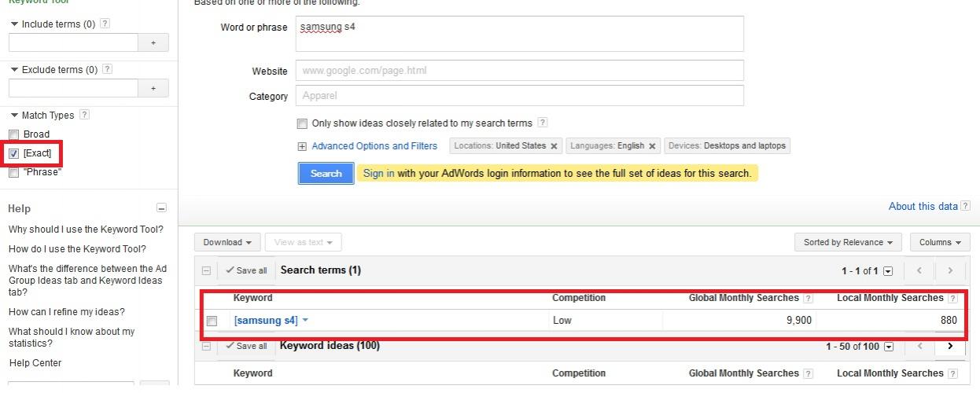Collapse the Match Types section
The height and width of the screenshot is (393, 980).
(x=14, y=116)
